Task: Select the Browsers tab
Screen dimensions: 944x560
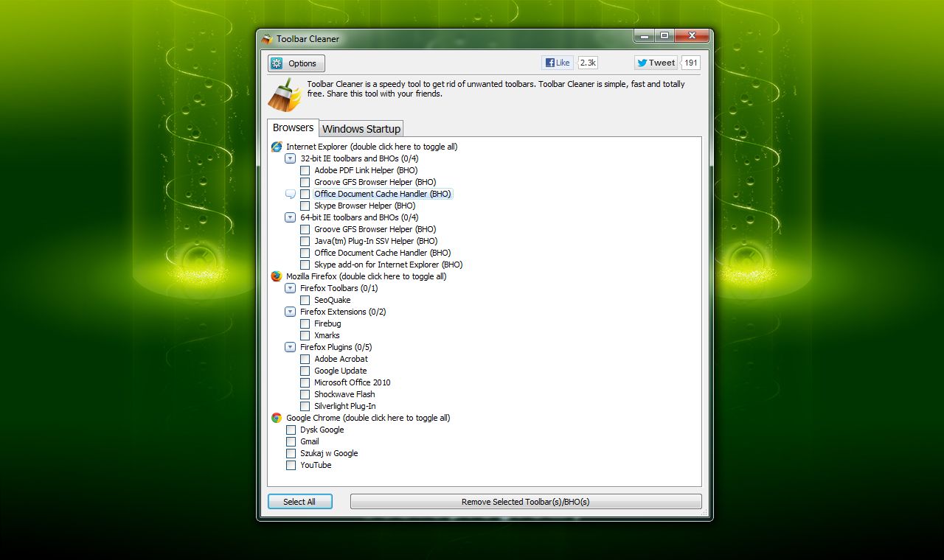Action: (x=293, y=127)
